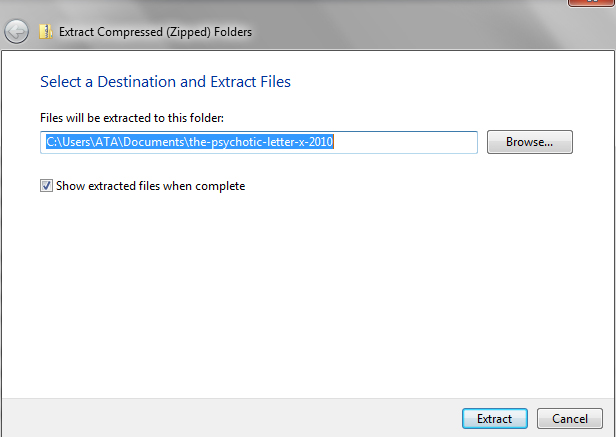Viewport: 616px width, 437px height.
Task: Toggle the show extracted files checkbox
Action: [x=47, y=185]
